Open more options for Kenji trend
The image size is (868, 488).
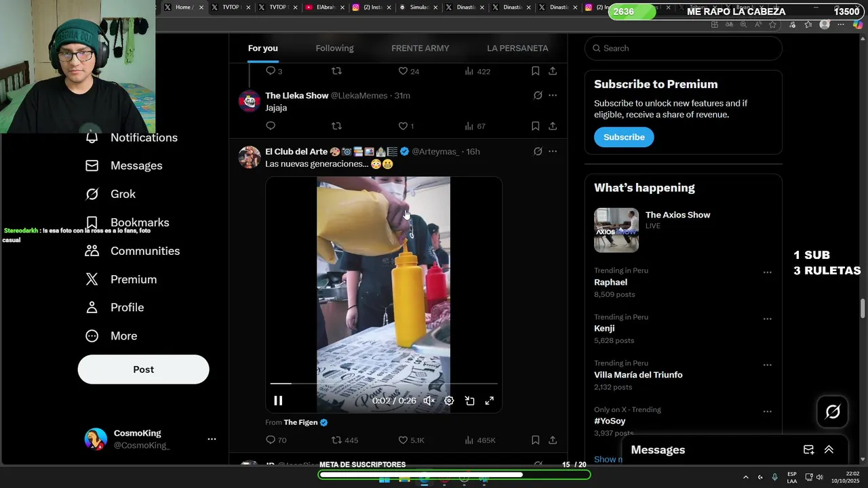[x=767, y=319]
